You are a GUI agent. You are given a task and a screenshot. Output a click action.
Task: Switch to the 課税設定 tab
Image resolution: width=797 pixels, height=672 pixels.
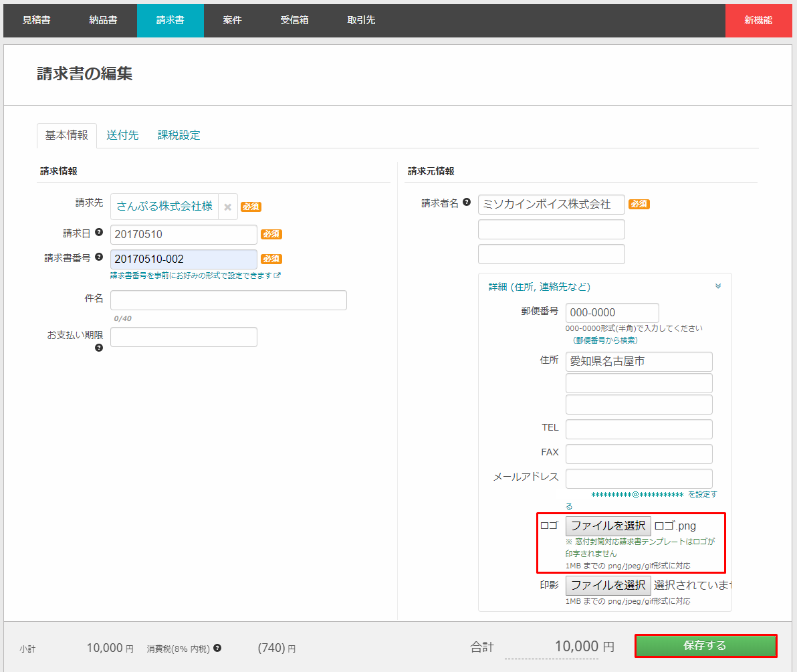[179, 135]
